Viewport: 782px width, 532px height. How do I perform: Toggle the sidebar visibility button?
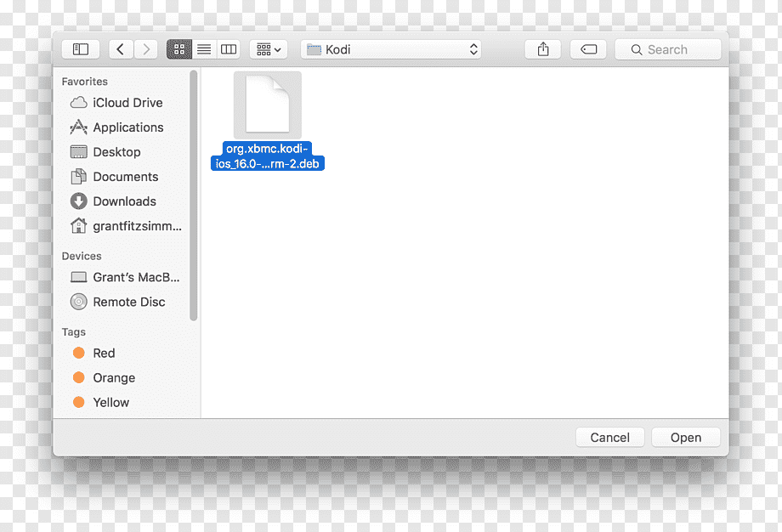[81, 49]
